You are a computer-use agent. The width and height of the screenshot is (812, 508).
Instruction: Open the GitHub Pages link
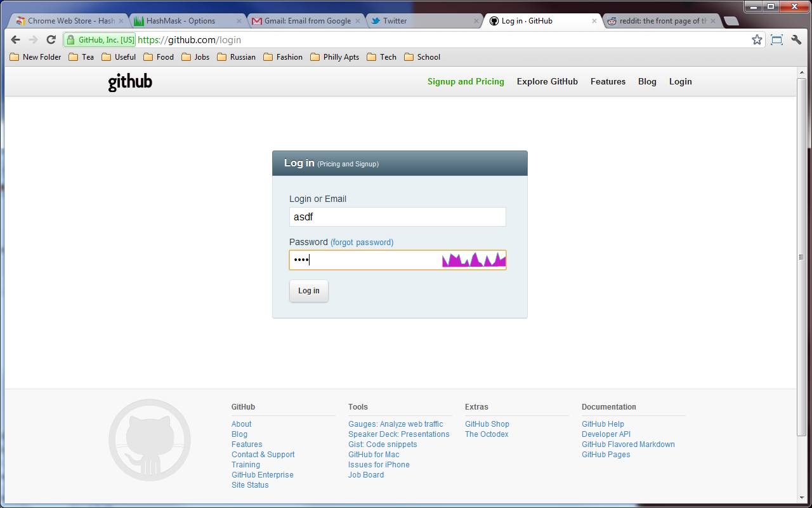click(x=606, y=455)
